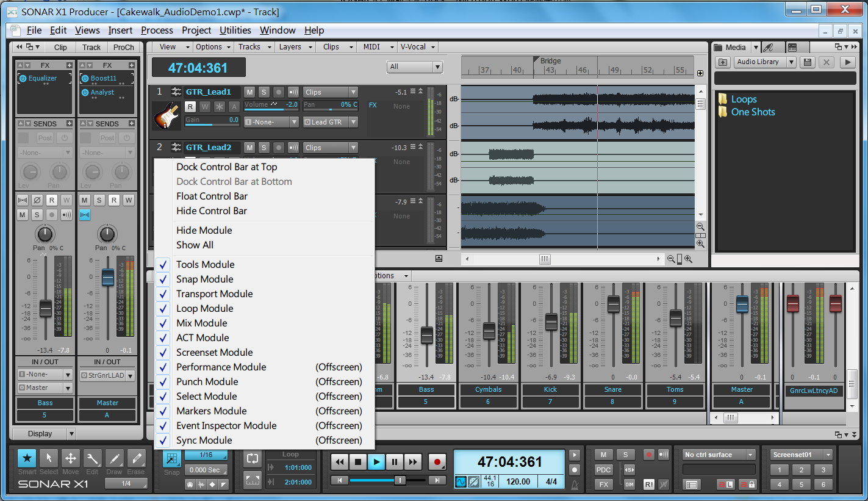Toggle the ACT lock button
This screenshot has width=868, height=501.
click(x=748, y=485)
